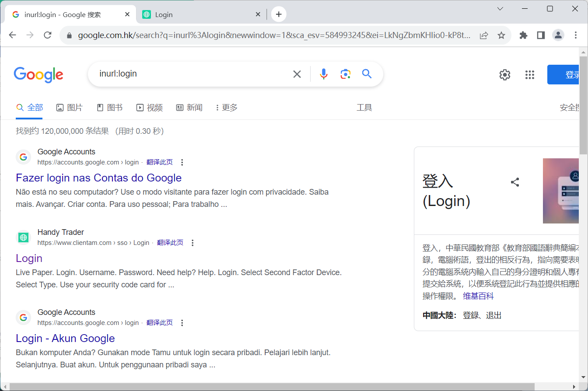
Task: Open the 维基百科 Wikipedia link
Action: click(x=478, y=296)
